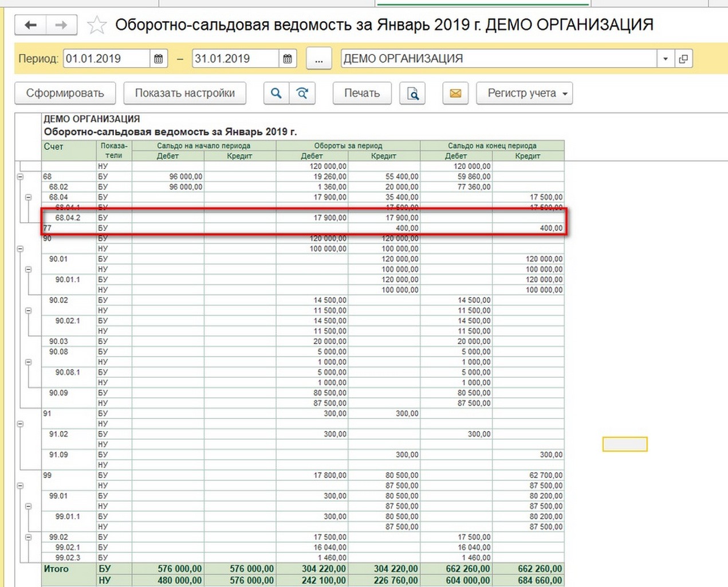The height and width of the screenshot is (587, 728).
Task: Click the Показать настройки button
Action: [184, 93]
